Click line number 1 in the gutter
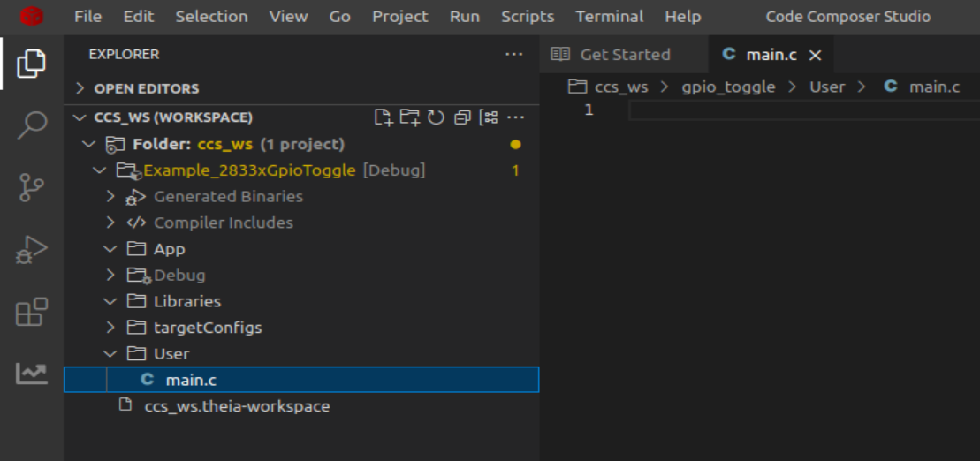 coord(589,110)
